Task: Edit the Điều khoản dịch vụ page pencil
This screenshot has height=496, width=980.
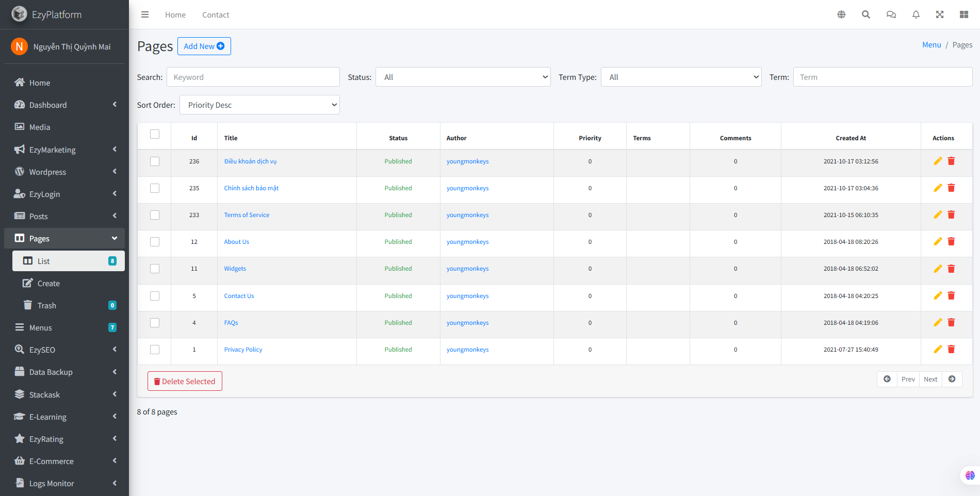Action: coord(938,161)
